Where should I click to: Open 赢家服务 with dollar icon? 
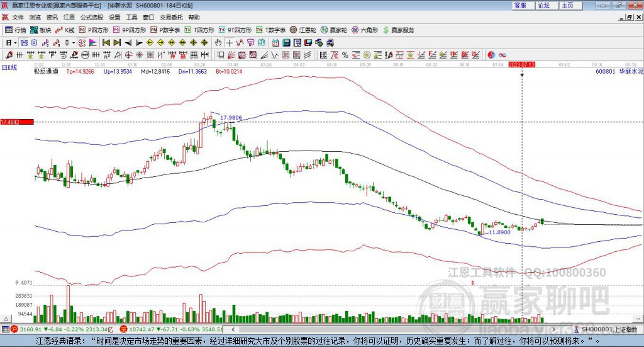click(x=399, y=30)
